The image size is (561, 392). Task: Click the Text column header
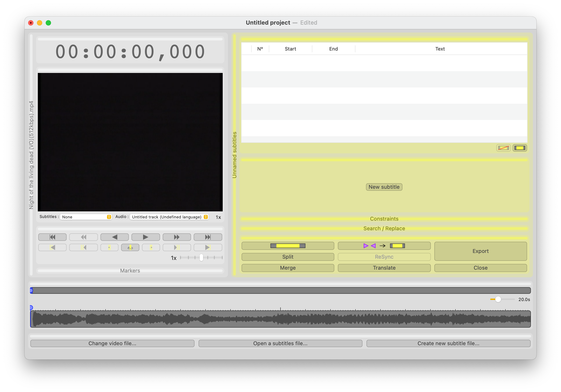440,49
